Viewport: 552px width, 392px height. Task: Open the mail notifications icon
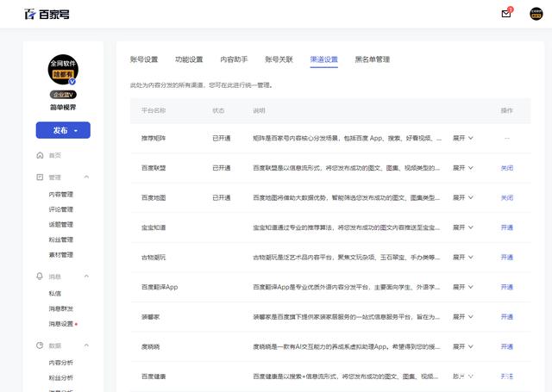(x=506, y=14)
